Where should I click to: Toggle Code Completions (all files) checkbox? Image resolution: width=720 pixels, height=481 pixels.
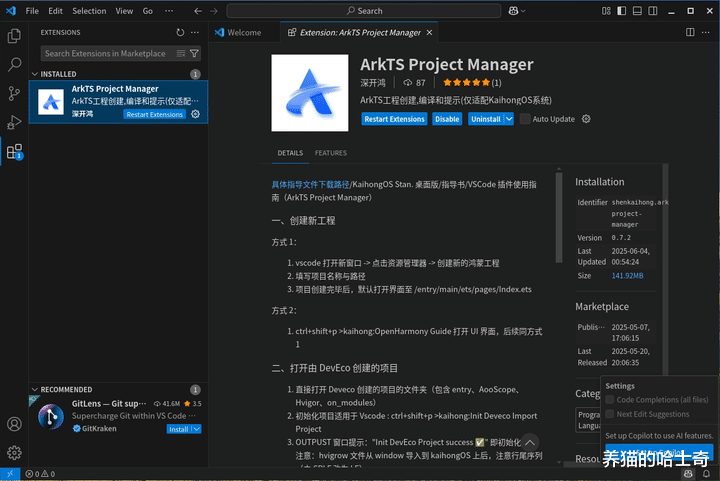[610, 400]
